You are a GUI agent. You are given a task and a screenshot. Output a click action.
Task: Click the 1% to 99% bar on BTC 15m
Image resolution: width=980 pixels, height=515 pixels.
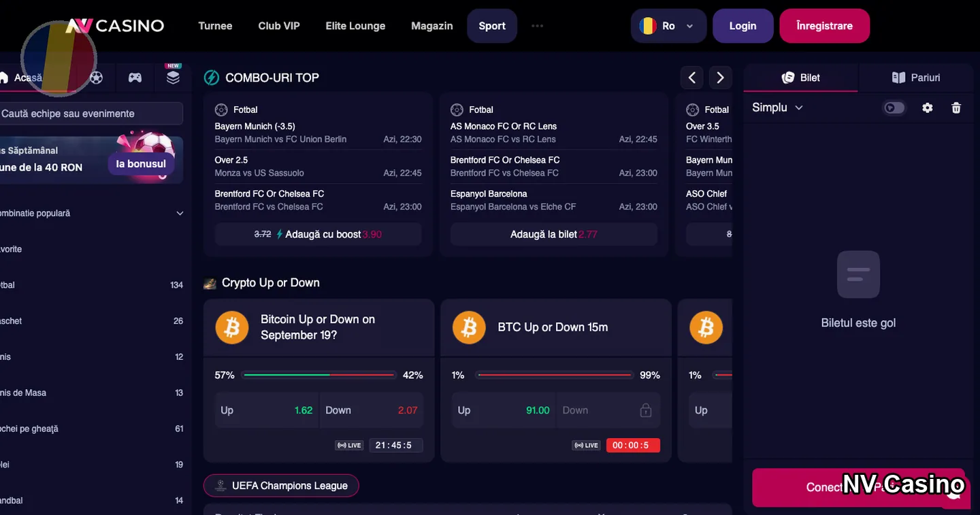pos(554,375)
